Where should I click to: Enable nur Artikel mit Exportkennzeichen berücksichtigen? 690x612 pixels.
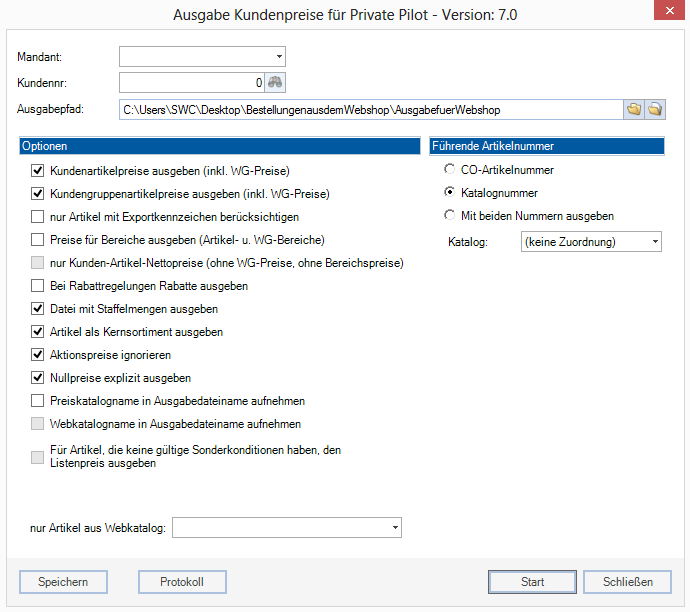(38, 217)
